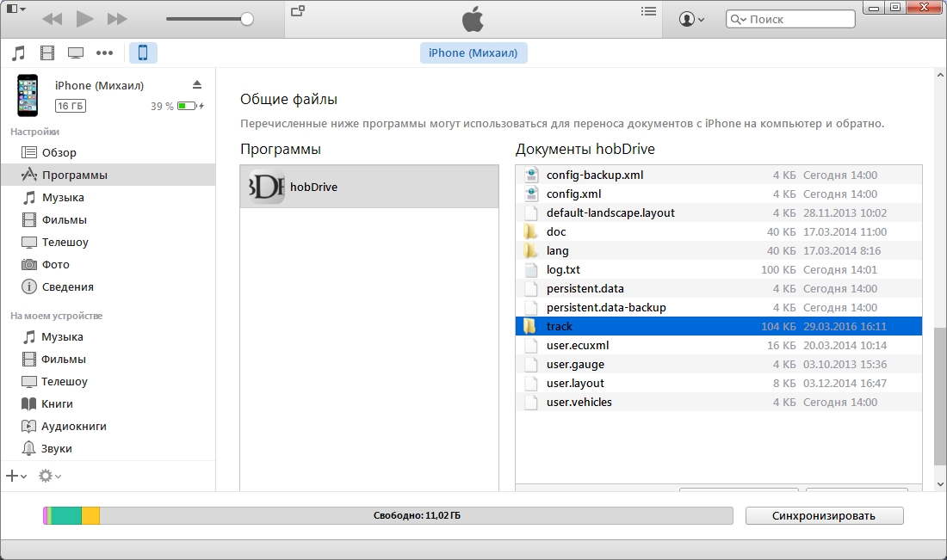Open the plus add dropdown
The width and height of the screenshot is (947, 560).
[16, 476]
